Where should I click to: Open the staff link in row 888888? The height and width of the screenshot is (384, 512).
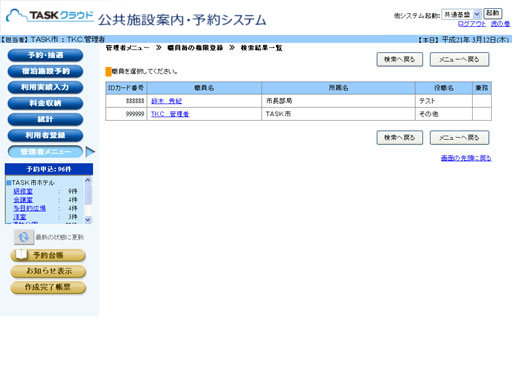[x=166, y=101]
